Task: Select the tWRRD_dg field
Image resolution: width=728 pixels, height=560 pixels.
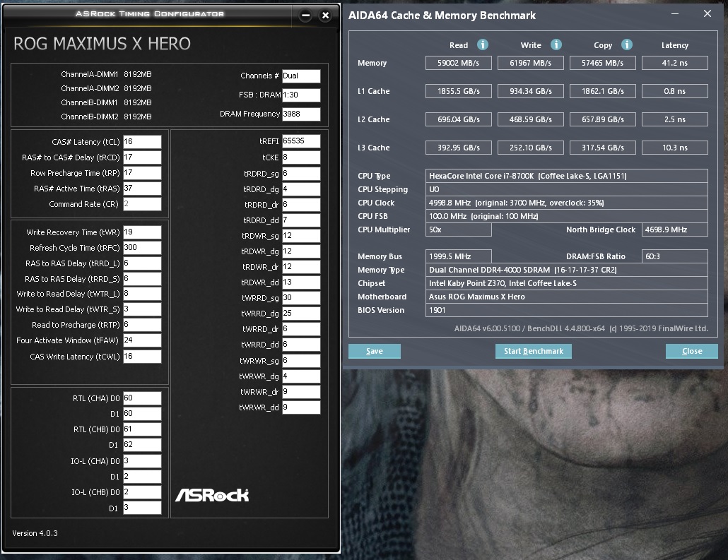Action: coord(301,313)
